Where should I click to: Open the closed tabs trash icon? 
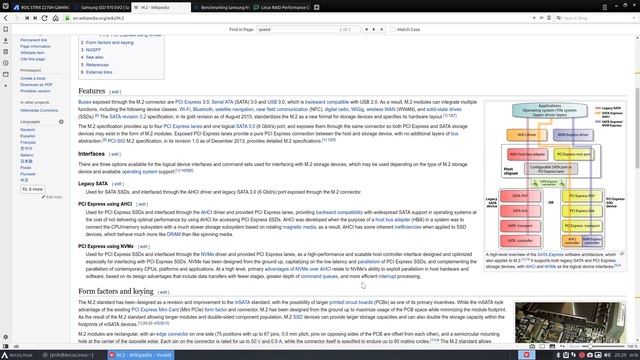(605, 7)
